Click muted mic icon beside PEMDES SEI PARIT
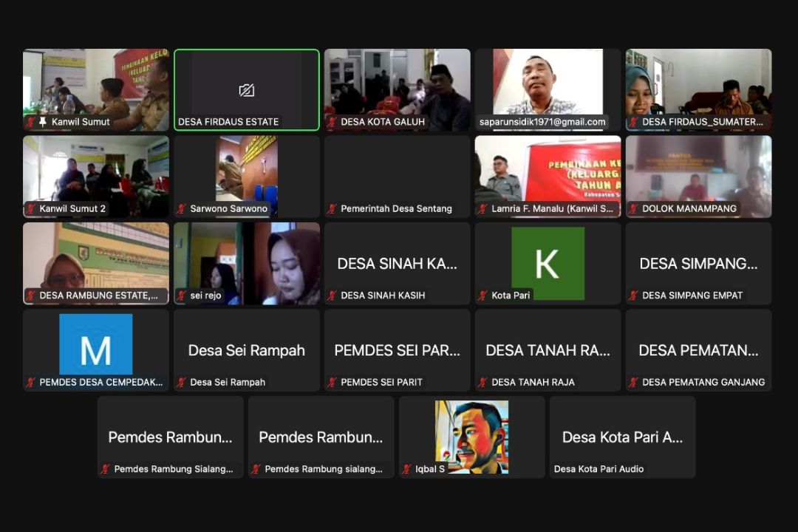The width and height of the screenshot is (798, 532). (x=332, y=382)
